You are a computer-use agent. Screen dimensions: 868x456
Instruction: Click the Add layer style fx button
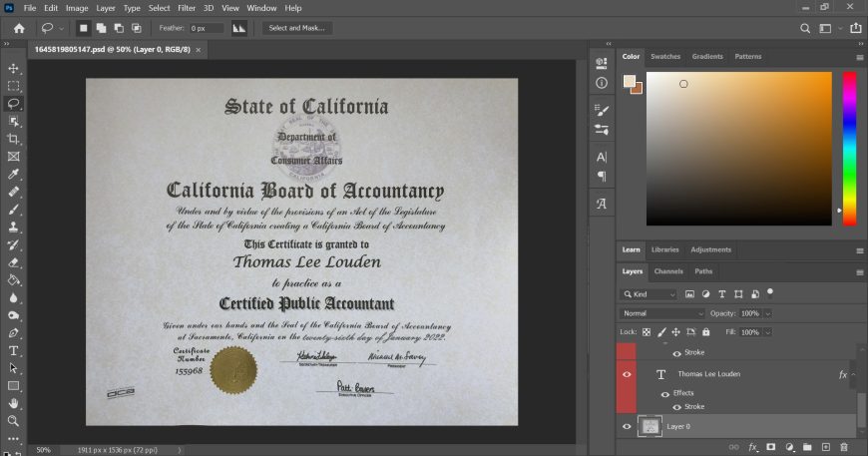(x=752, y=447)
